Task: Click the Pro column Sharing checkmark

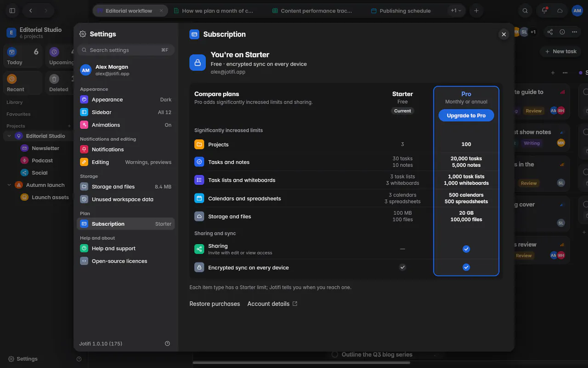Action: 466,249
